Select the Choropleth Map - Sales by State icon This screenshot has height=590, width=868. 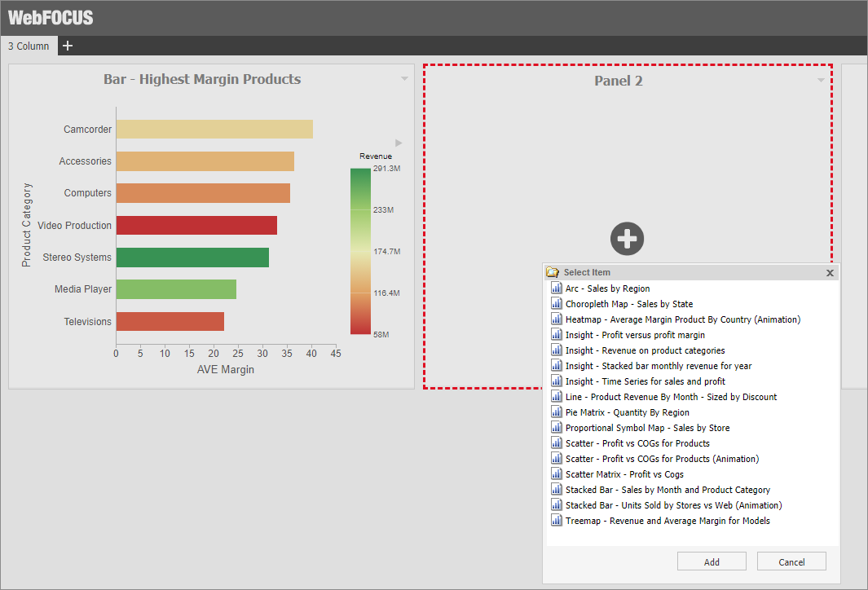557,304
